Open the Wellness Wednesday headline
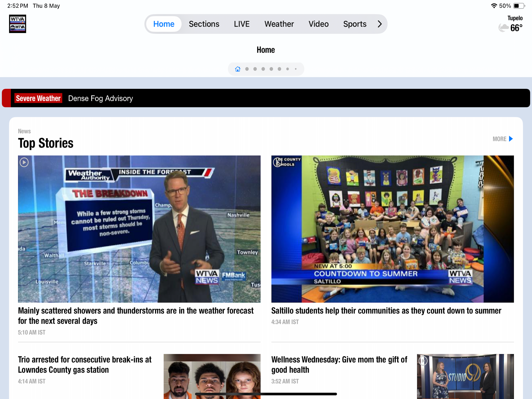Image resolution: width=532 pixels, height=399 pixels. pyautogui.click(x=339, y=365)
